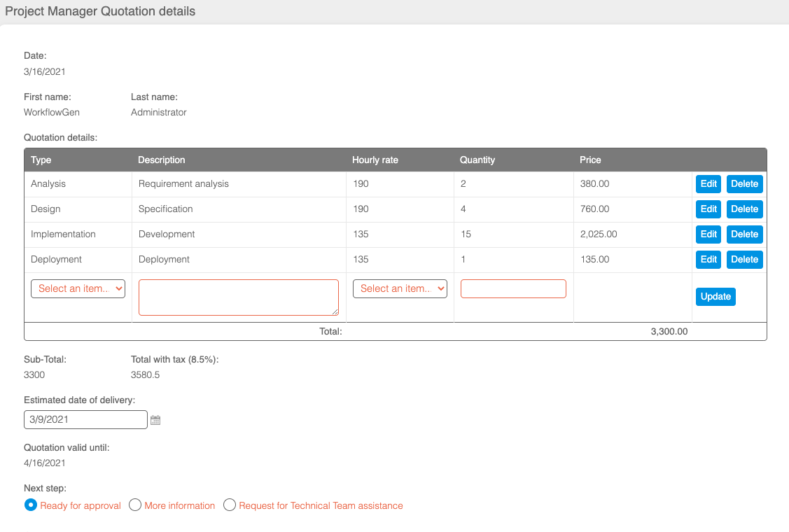789x532 pixels.
Task: Click the Hourly rate column header
Action: (x=375, y=160)
